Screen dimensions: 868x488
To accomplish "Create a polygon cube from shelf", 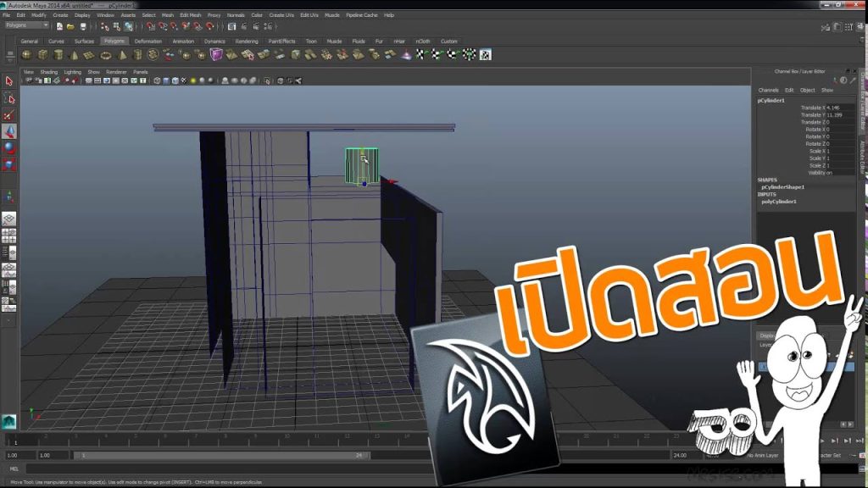I will click(x=42, y=55).
